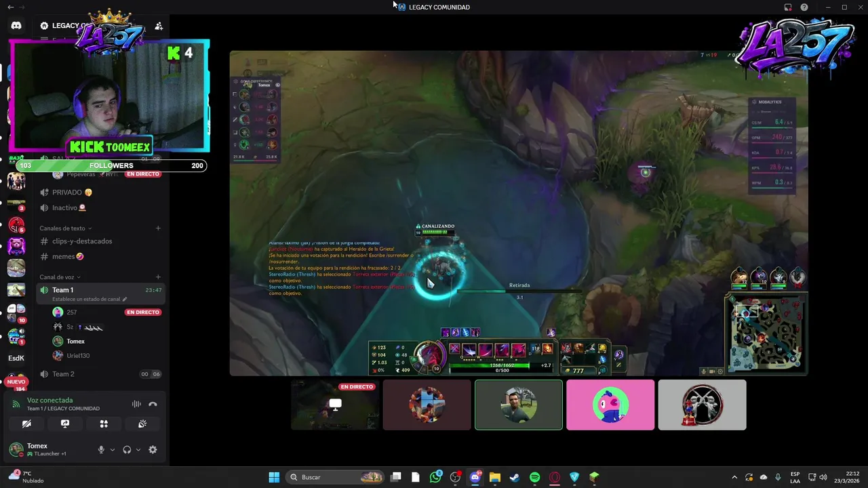This screenshot has width=868, height=488.
Task: Collapse the Canales de texto category
Action: tap(66, 228)
